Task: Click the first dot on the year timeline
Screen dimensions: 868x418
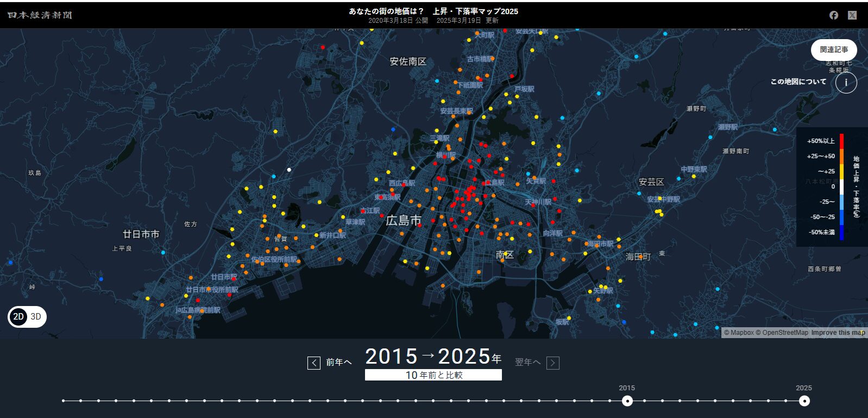Action: [x=64, y=401]
